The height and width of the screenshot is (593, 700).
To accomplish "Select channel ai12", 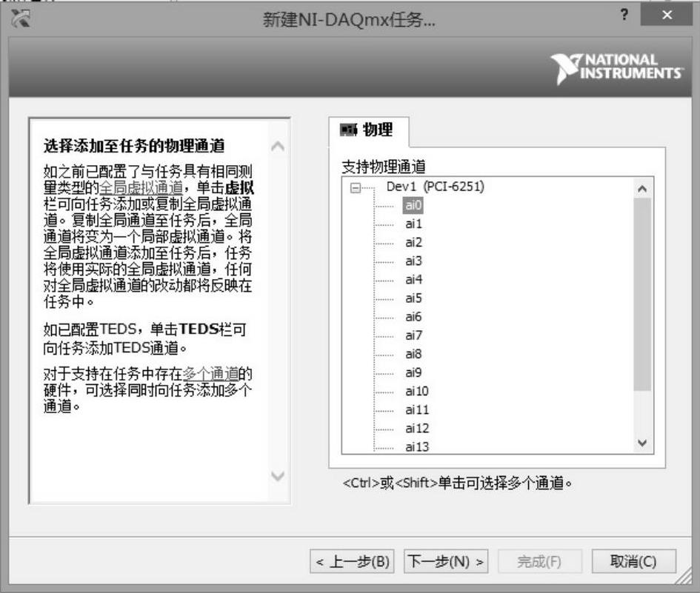I will (x=417, y=429).
